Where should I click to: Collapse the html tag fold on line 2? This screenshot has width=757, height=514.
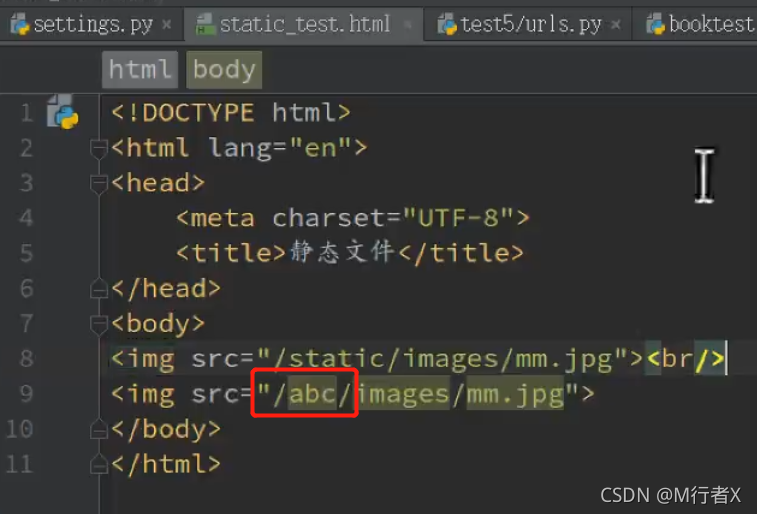(x=98, y=148)
